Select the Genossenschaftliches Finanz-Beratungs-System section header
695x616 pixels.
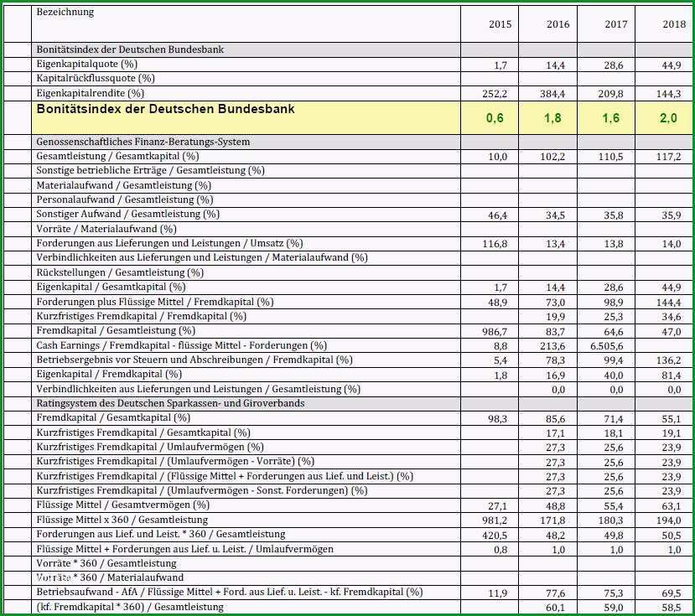143,142
